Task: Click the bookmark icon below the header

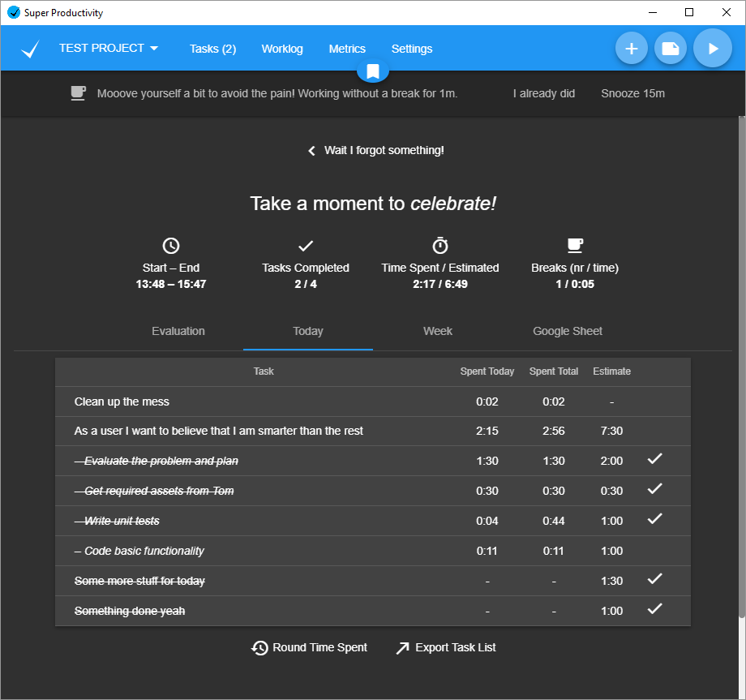Action: [373, 71]
